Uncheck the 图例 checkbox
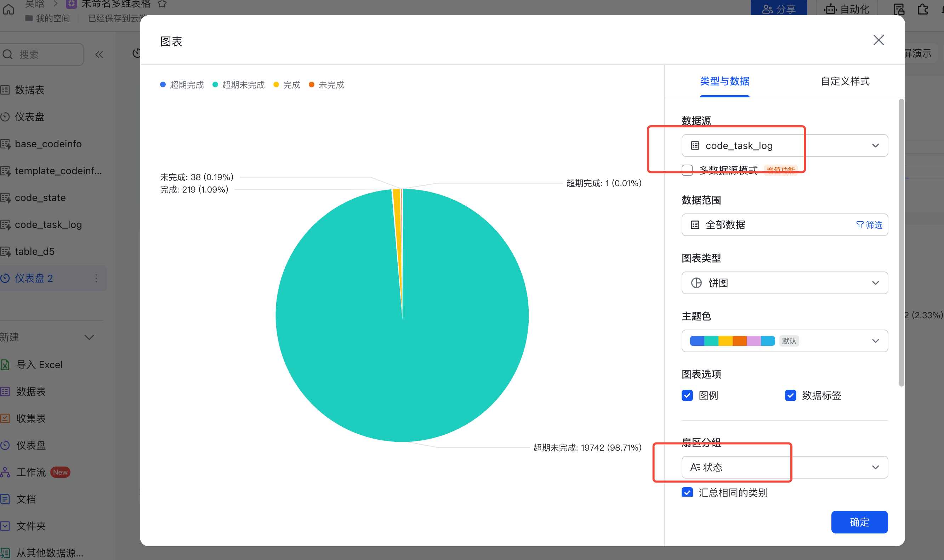This screenshot has height=560, width=944. (687, 395)
